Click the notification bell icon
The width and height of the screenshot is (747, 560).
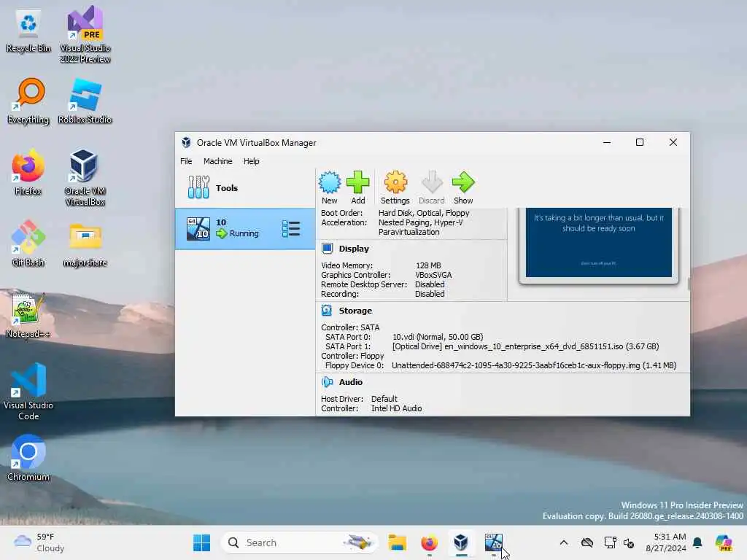coord(697,542)
